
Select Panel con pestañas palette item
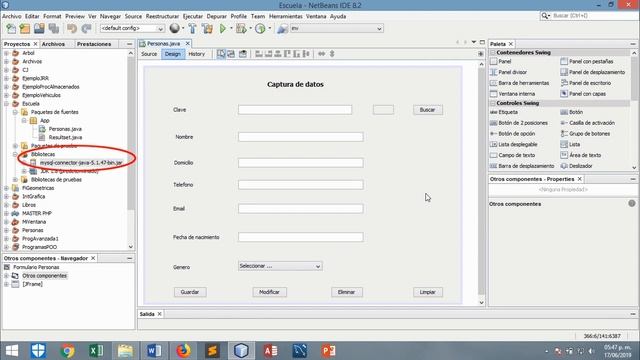pos(587,61)
